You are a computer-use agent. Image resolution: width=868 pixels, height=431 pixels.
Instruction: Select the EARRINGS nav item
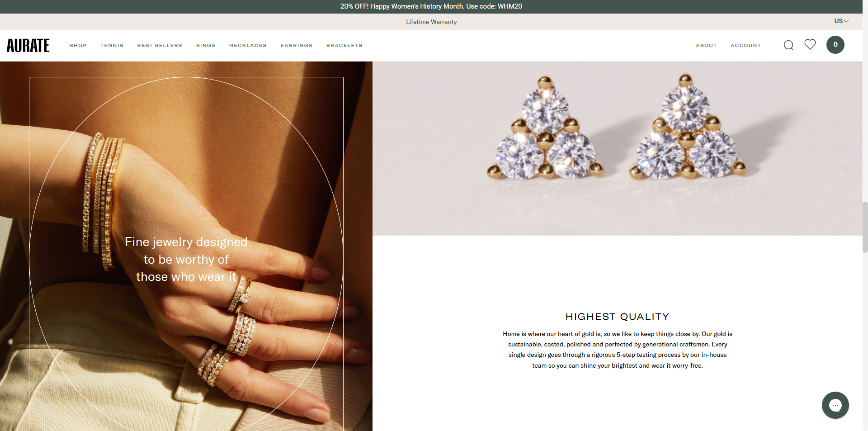(x=297, y=45)
